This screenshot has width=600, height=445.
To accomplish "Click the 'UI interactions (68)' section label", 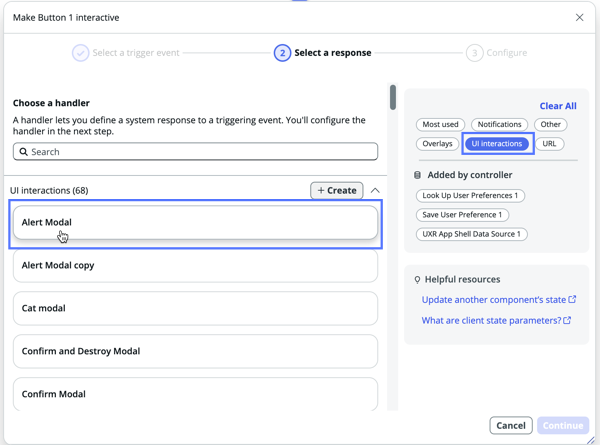I will pos(49,191).
